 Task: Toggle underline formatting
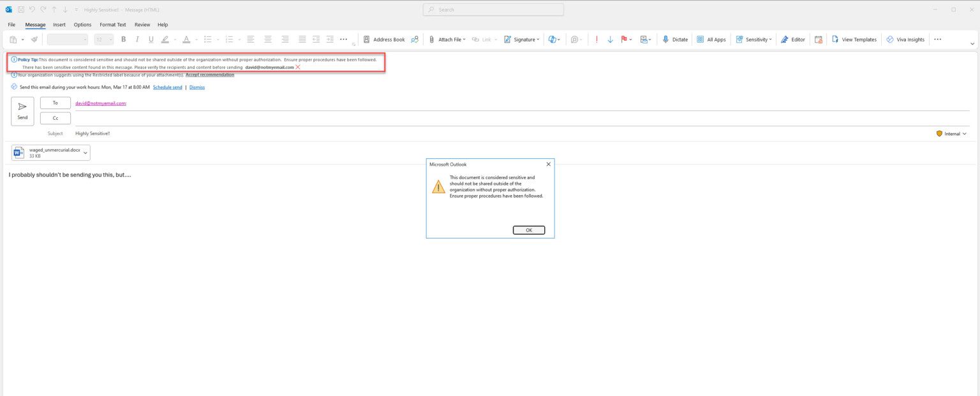click(151, 39)
